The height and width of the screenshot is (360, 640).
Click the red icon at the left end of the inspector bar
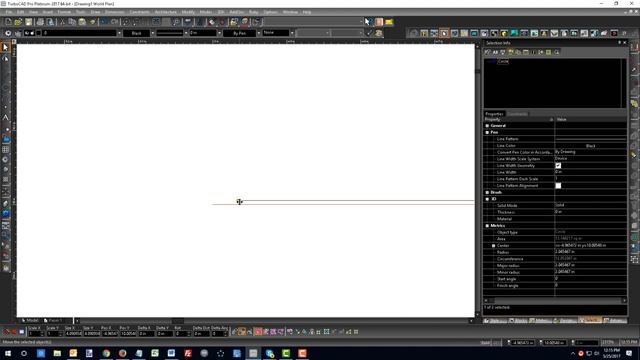coord(7,332)
